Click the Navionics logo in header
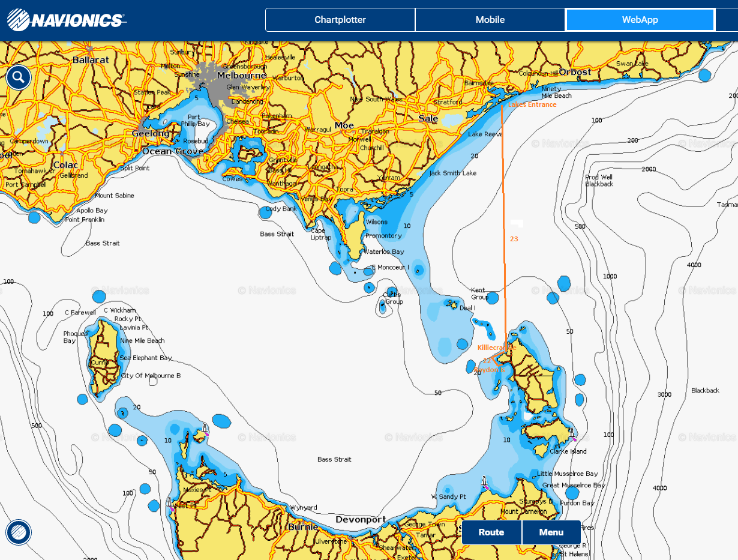 coord(66,20)
